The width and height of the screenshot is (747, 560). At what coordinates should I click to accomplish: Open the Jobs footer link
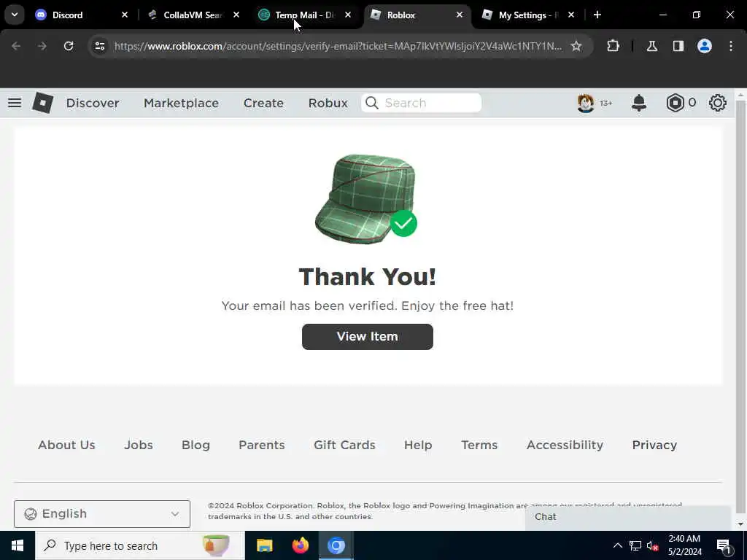pyautogui.click(x=139, y=445)
